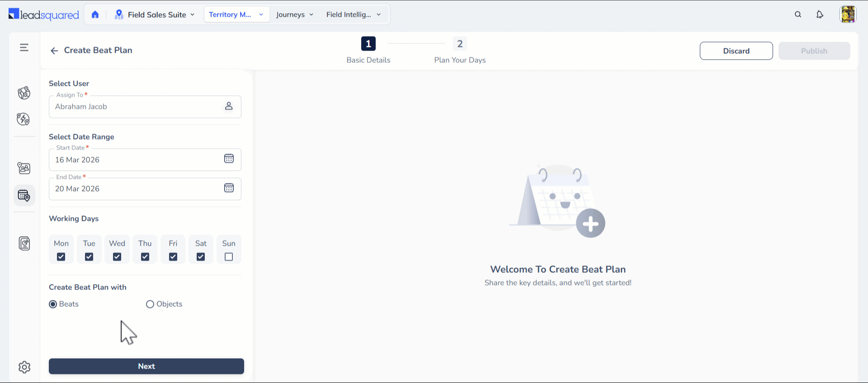
Task: Click the Welcome To Create Beat Plan heading
Action: (x=558, y=269)
